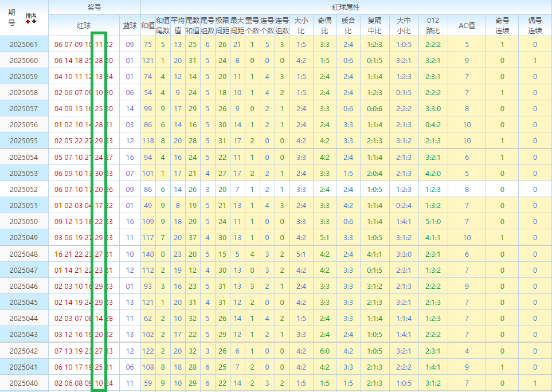552x392 pixels.
Task: Click the AC值 column header
Action: (467, 25)
